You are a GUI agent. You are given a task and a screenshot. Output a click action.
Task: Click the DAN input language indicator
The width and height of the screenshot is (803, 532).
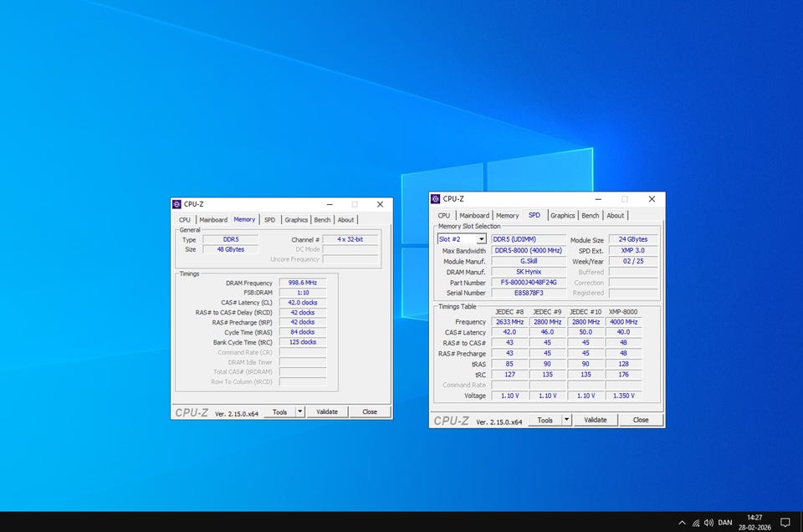pyautogui.click(x=724, y=523)
